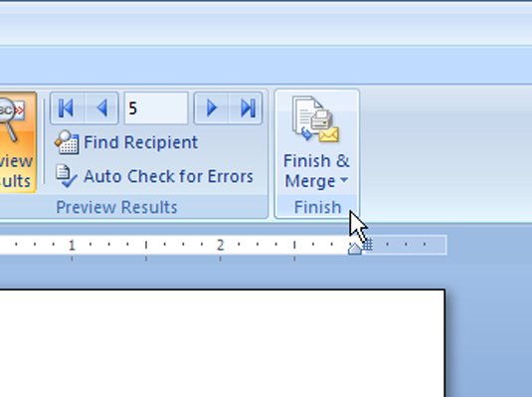Click the right indent marker on ruler
This screenshot has height=397, width=532.
coord(355,249)
